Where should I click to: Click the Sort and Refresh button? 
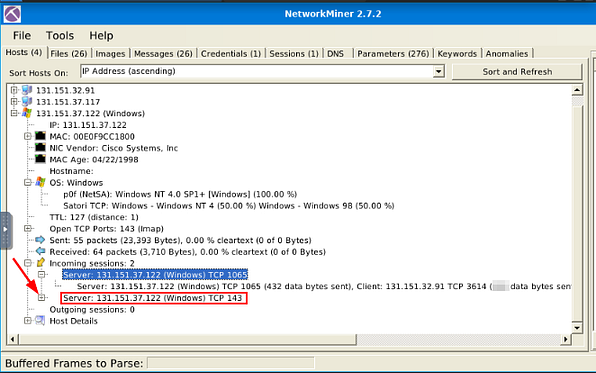tap(517, 71)
